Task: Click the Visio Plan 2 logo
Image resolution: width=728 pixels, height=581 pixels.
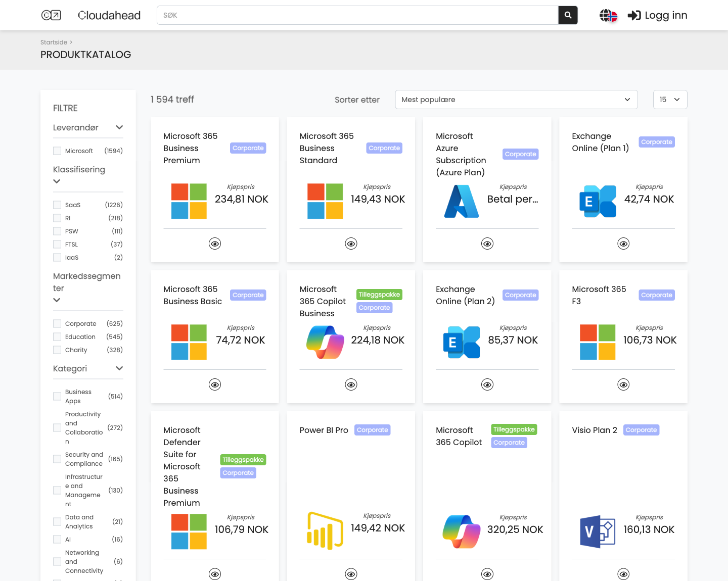Action: [x=598, y=531]
